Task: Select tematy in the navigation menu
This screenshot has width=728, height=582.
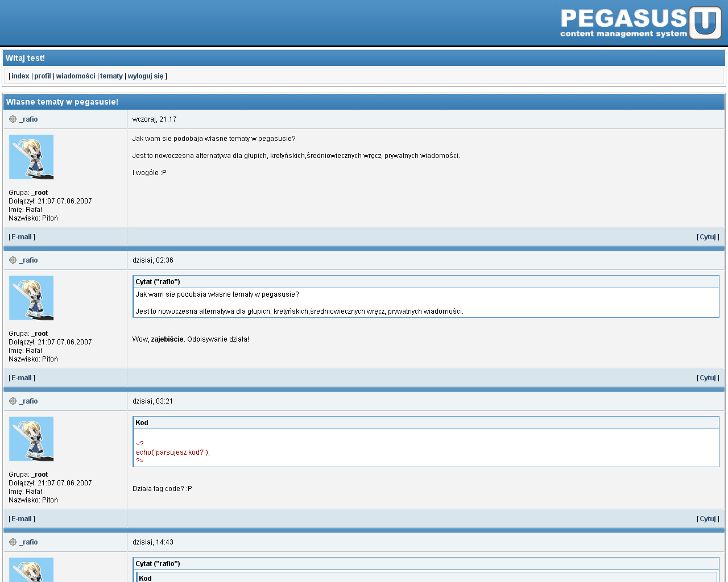Action: point(111,76)
